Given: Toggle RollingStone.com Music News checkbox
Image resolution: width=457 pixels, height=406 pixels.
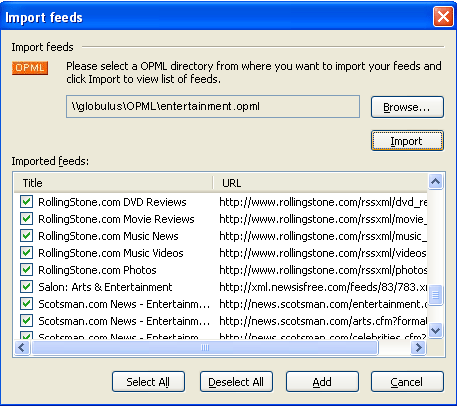Looking at the screenshot, I should (x=26, y=236).
